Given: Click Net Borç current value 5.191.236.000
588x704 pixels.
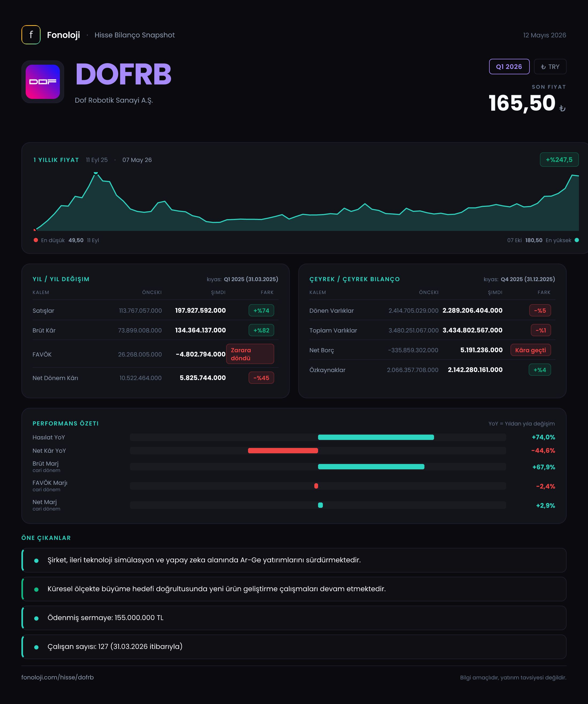Looking at the screenshot, I should point(481,350).
